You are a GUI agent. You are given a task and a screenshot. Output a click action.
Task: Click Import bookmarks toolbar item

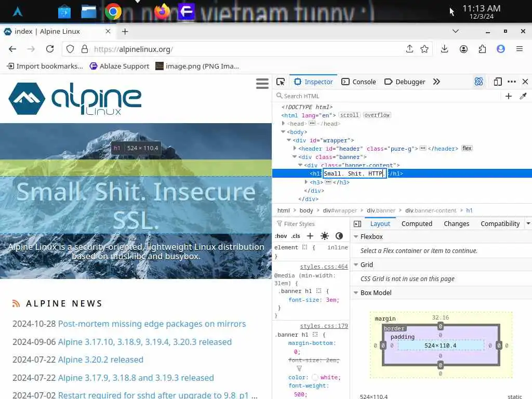click(45, 66)
